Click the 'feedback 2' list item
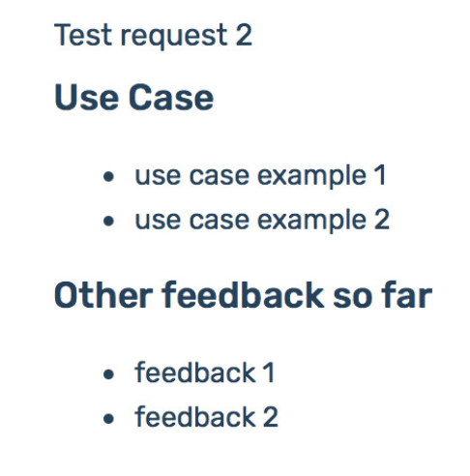 point(206,417)
